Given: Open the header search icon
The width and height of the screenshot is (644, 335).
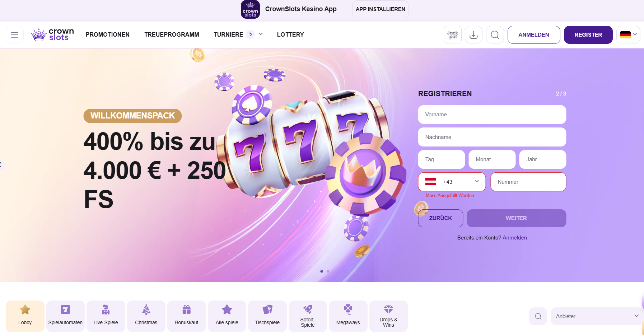Looking at the screenshot, I should pyautogui.click(x=495, y=35).
